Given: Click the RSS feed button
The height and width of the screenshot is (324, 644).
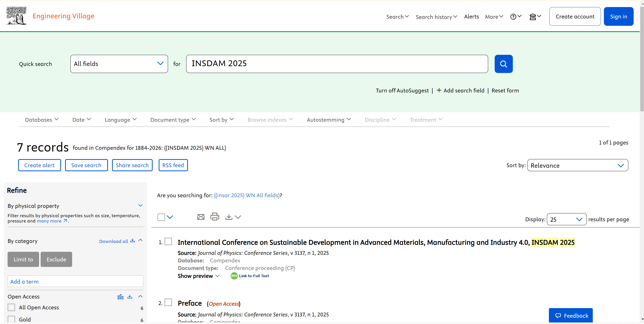Looking at the screenshot, I should (173, 165).
